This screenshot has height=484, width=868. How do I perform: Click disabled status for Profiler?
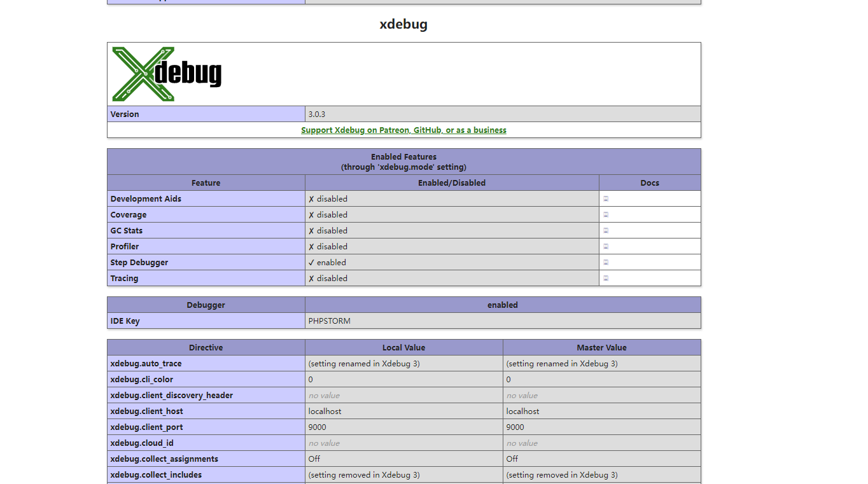[328, 247]
